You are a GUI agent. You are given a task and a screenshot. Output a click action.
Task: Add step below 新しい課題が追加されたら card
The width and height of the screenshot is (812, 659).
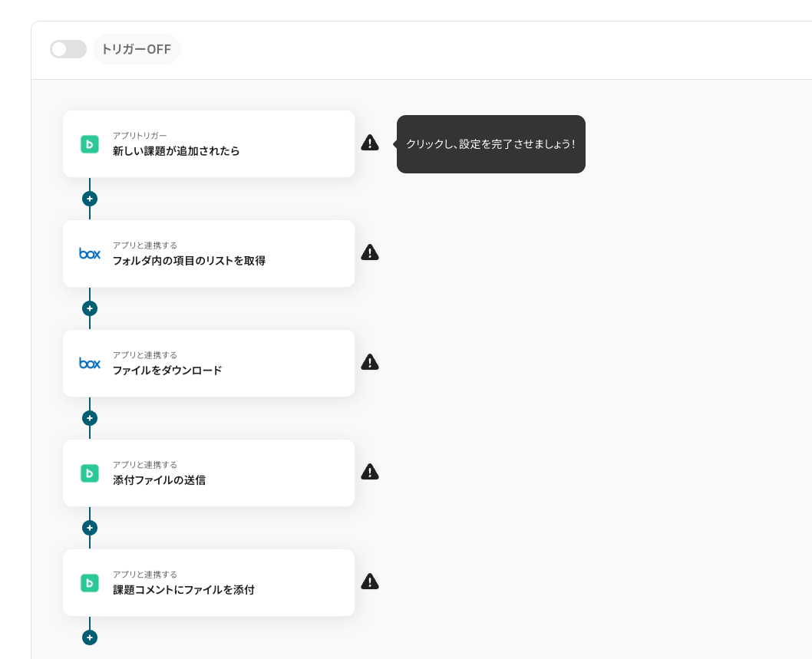(90, 199)
